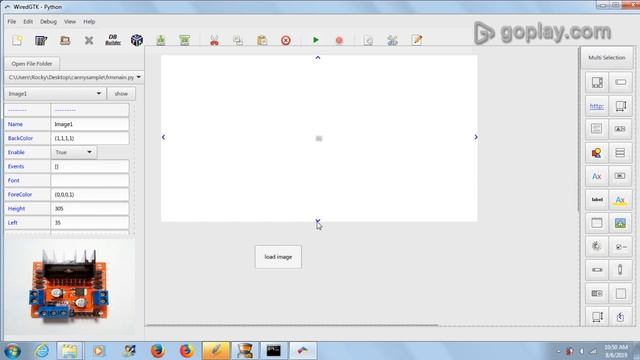Click the show button

click(x=121, y=93)
